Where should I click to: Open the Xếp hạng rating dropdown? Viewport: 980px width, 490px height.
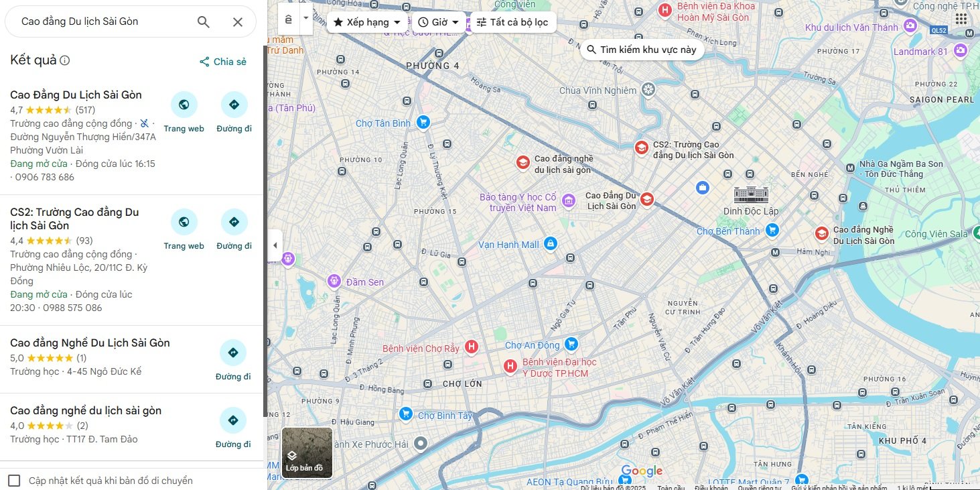368,22
